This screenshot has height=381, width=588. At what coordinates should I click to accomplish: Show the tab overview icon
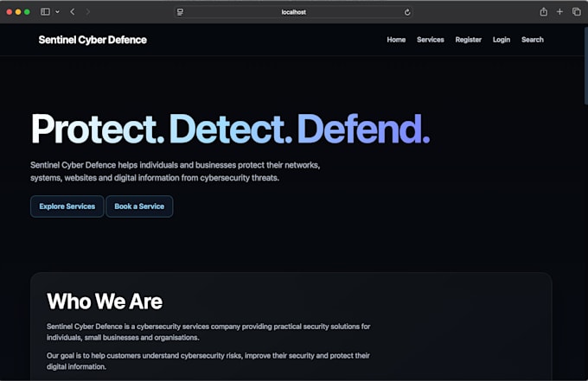click(x=577, y=12)
